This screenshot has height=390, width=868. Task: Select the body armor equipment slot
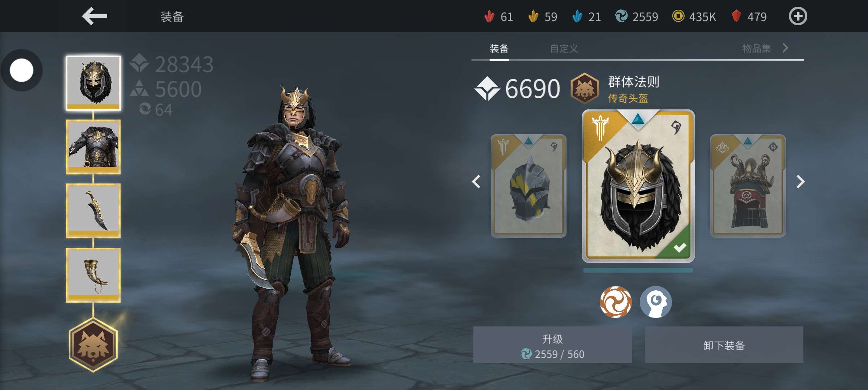click(93, 147)
